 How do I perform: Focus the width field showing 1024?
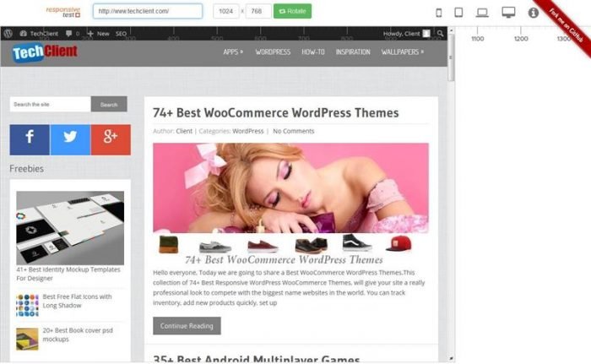coord(226,11)
